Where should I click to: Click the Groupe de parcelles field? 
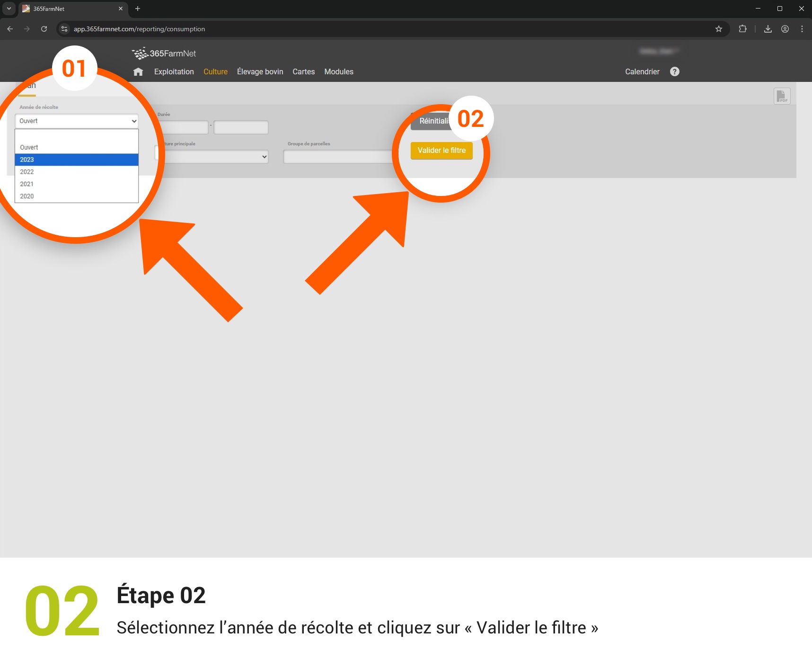click(x=337, y=157)
